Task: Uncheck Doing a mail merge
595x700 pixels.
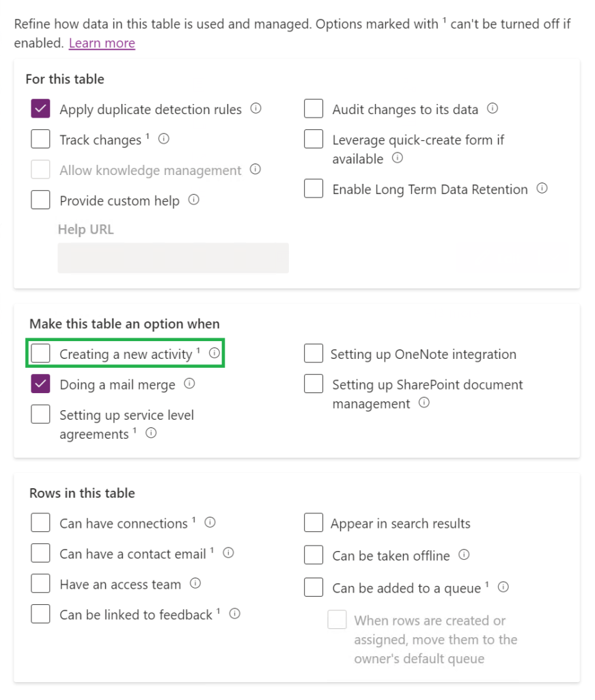Action: 40,384
